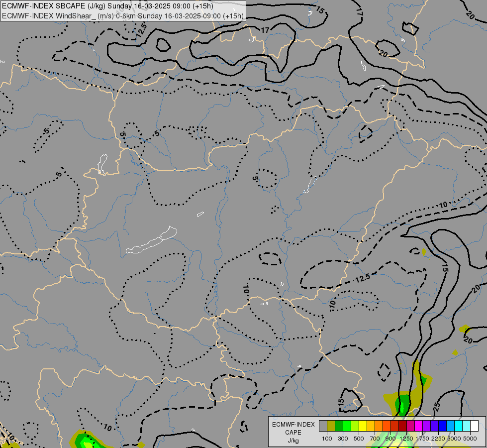Click the legend value 500

click(359, 439)
